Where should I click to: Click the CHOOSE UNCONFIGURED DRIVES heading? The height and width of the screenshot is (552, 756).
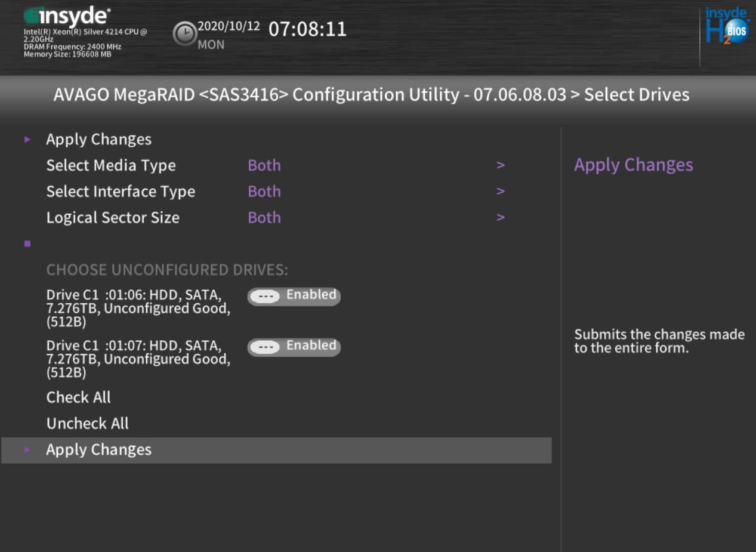(167, 270)
